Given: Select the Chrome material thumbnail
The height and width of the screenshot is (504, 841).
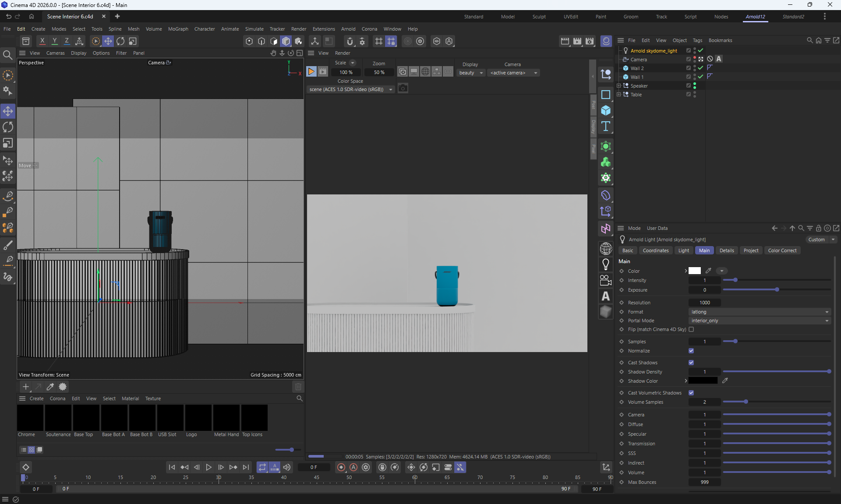Looking at the screenshot, I should [30, 418].
